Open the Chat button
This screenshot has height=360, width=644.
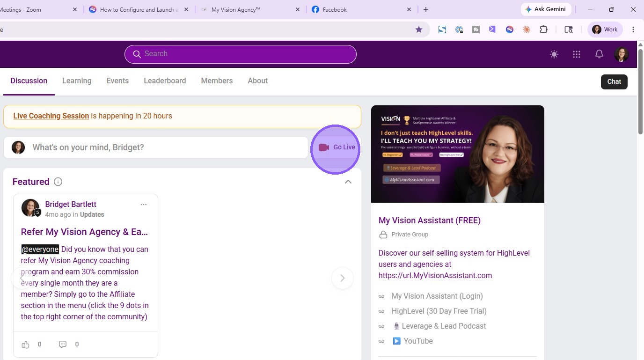pos(614,81)
